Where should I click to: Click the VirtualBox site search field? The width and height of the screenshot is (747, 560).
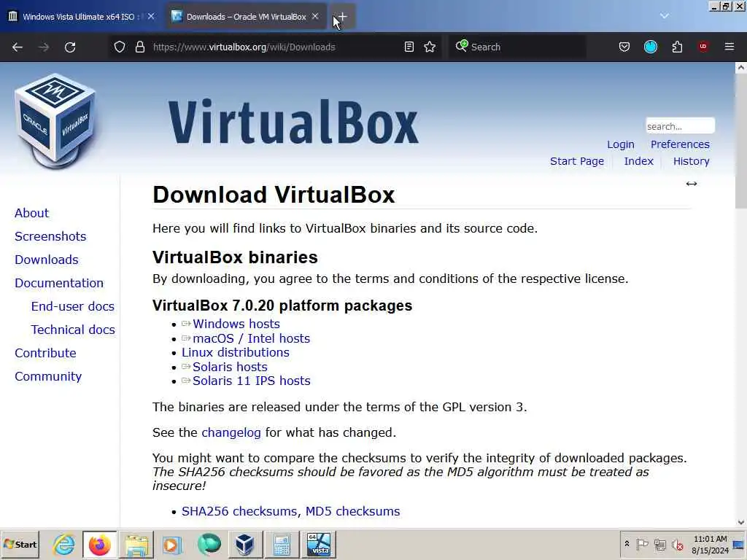[x=680, y=126]
